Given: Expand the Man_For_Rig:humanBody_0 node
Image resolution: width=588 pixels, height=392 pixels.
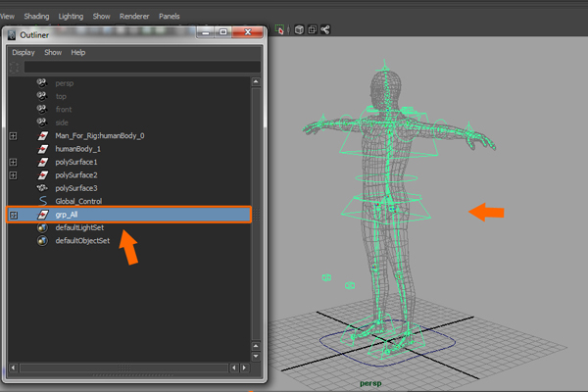Looking at the screenshot, I should (13, 136).
